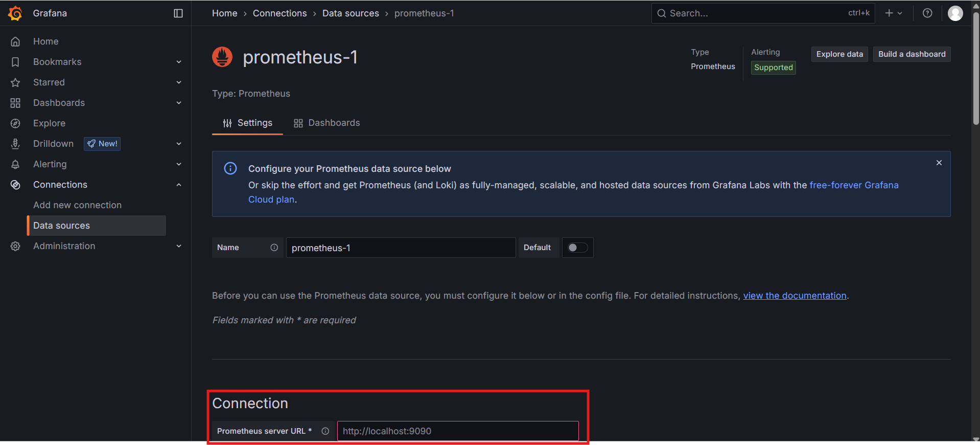Click Connections in the breadcrumb

[280, 13]
